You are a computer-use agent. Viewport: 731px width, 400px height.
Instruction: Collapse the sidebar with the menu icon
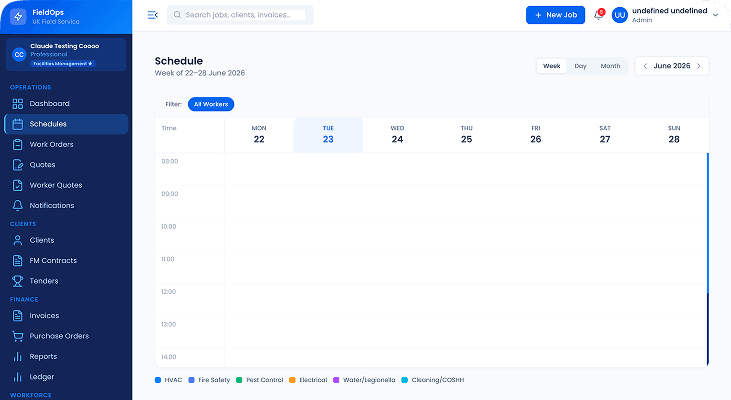pyautogui.click(x=152, y=15)
